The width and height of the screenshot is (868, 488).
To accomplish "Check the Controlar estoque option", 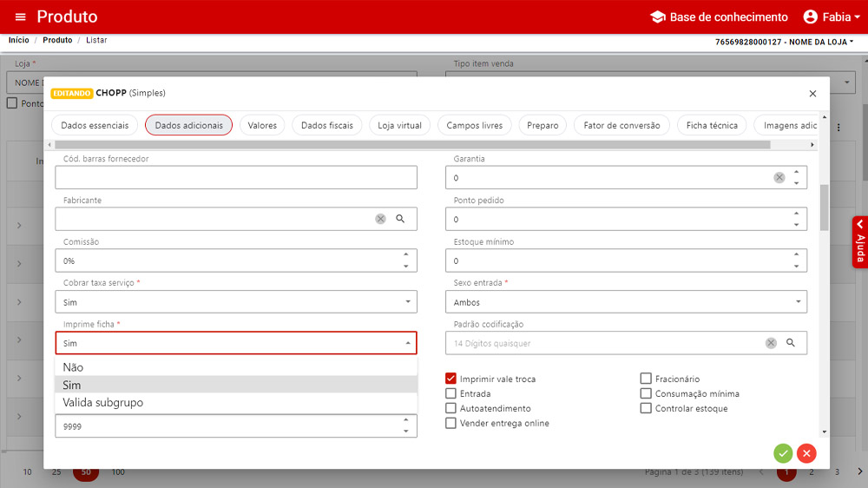I will pos(646,408).
